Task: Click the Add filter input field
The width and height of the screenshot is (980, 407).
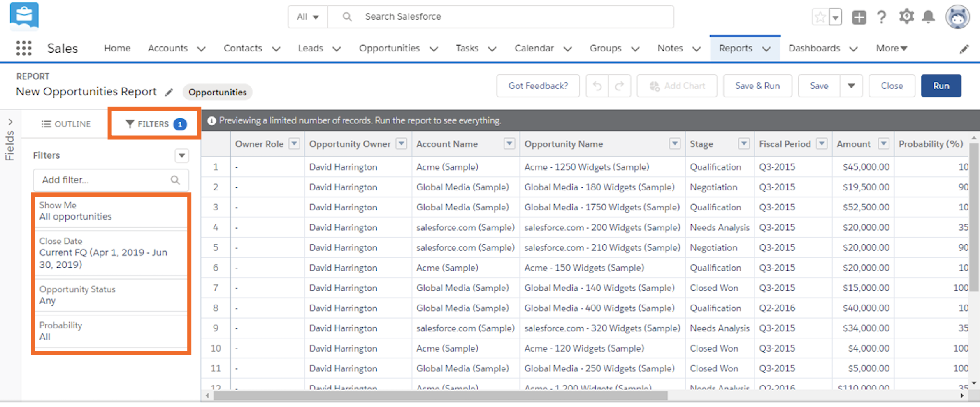Action: (111, 180)
